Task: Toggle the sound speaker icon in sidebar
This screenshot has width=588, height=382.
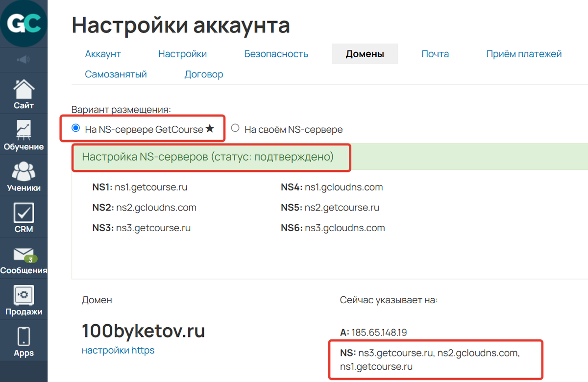Action: pos(24,60)
